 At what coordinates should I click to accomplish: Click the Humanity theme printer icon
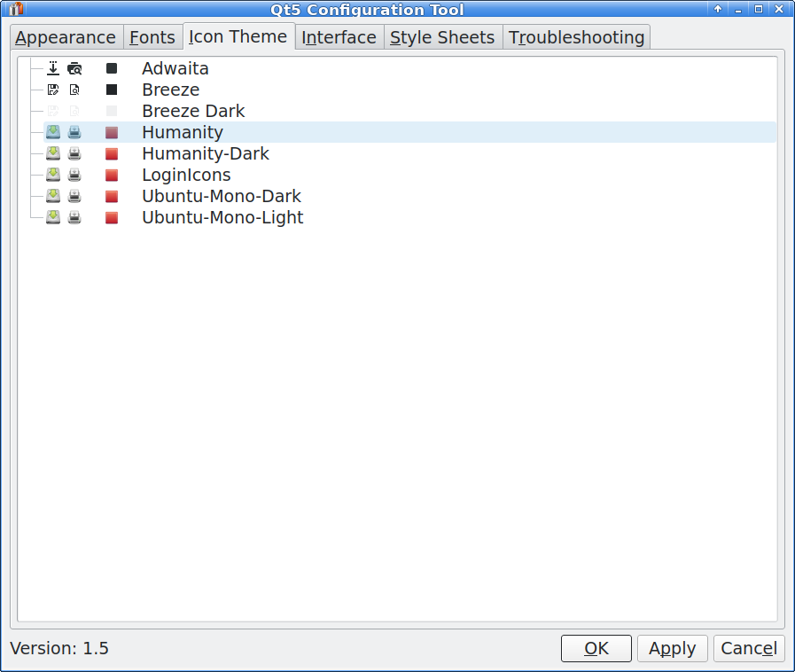[74, 132]
